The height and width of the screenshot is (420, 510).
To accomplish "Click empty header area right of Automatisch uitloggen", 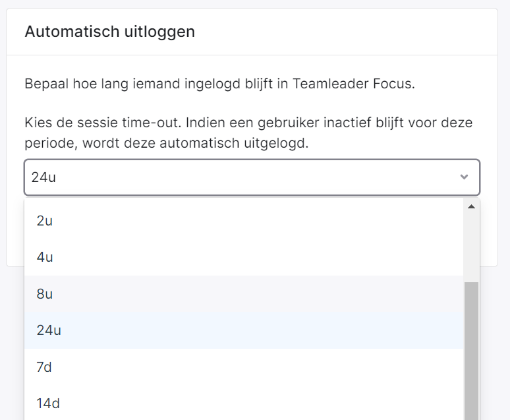I will pyautogui.click(x=345, y=32).
